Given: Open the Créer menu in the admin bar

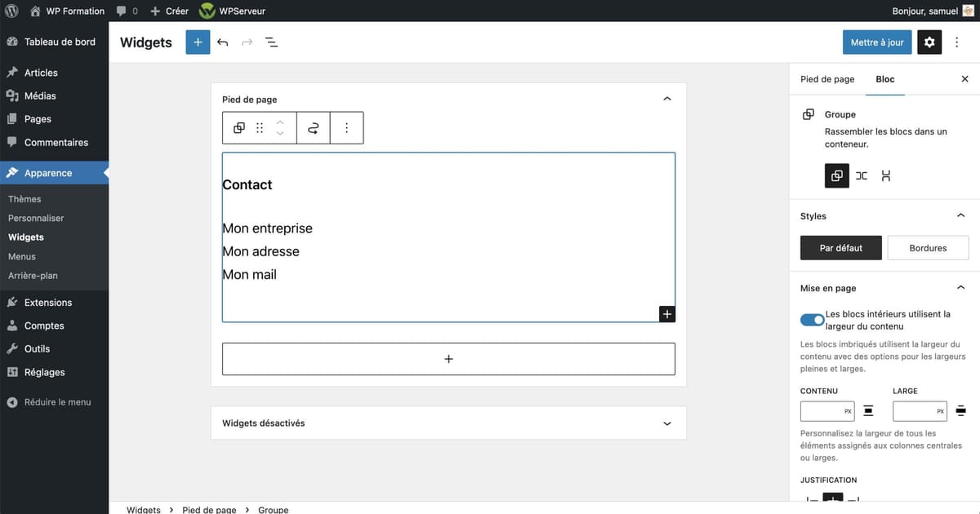Looking at the screenshot, I should pyautogui.click(x=168, y=11).
